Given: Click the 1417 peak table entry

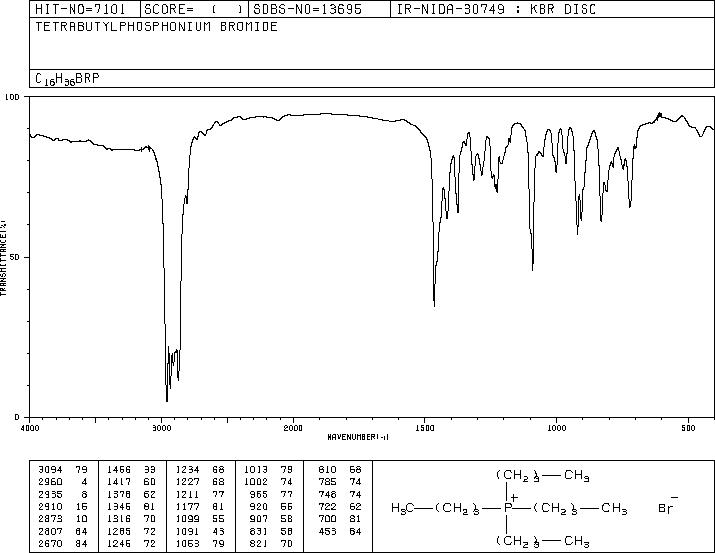Looking at the screenshot, I should point(131,482).
